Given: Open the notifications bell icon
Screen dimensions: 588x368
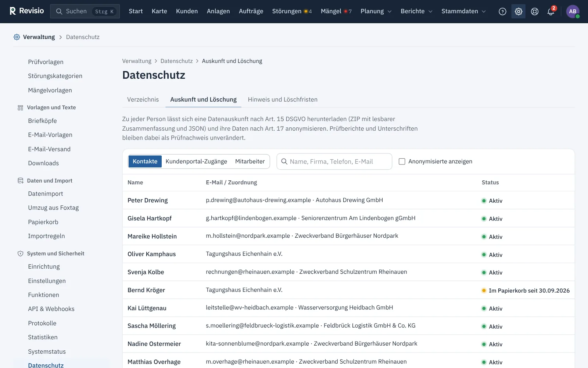Looking at the screenshot, I should tap(551, 11).
